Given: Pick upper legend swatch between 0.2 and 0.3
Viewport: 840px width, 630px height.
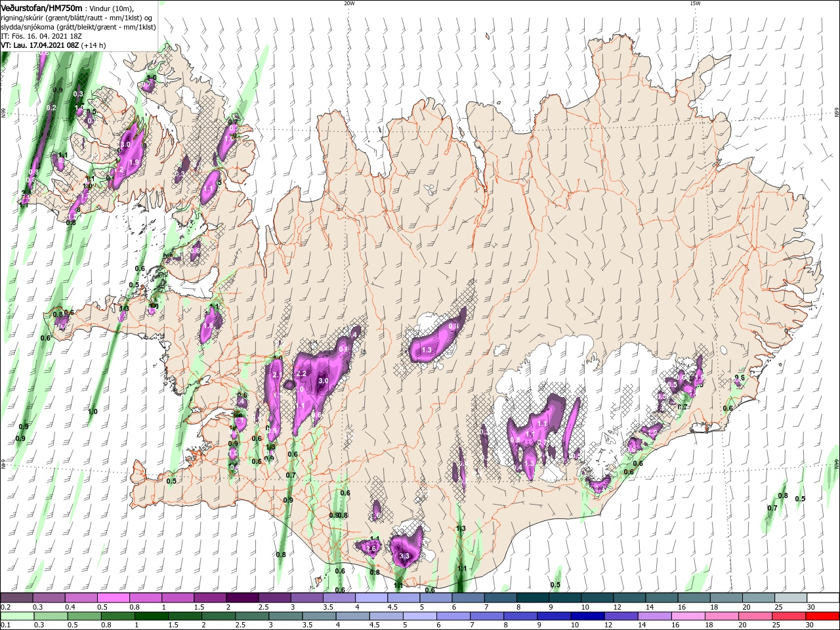Looking at the screenshot, I should point(16,598).
